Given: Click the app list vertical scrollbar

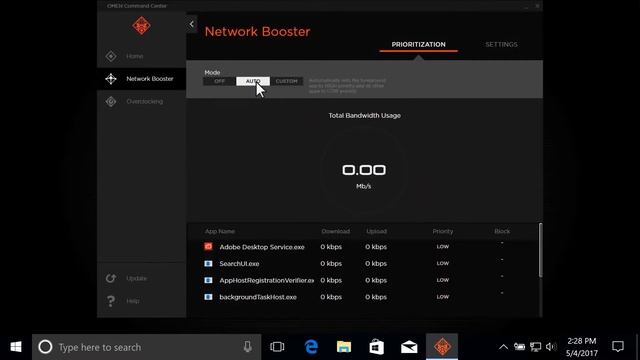Looking at the screenshot, I should (x=540, y=250).
